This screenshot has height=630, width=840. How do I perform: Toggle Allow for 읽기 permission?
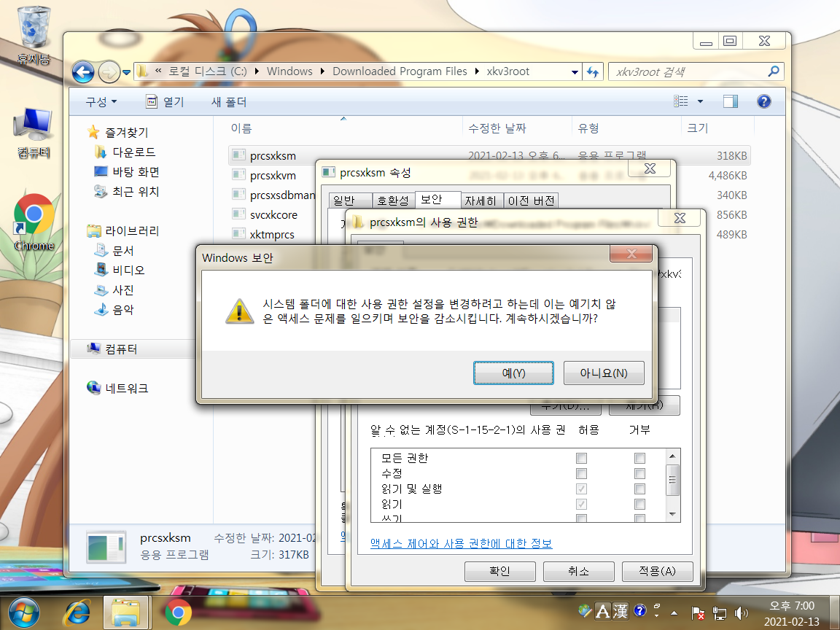(x=581, y=504)
